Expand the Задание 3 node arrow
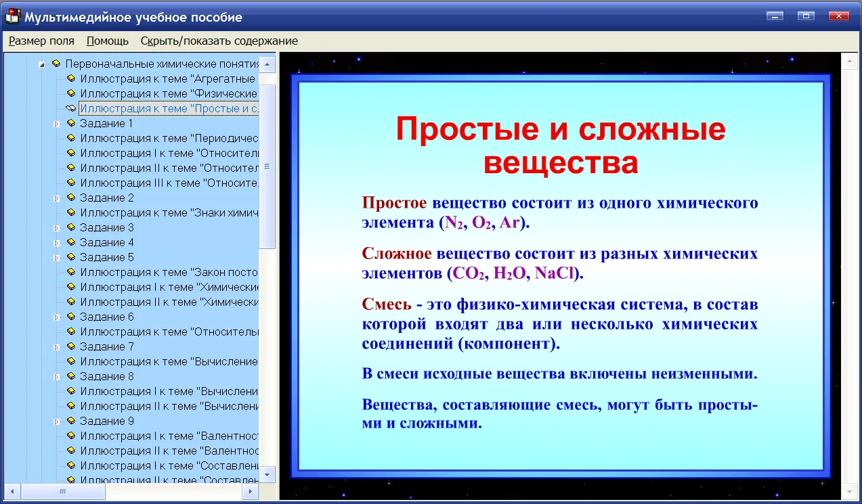 57,228
